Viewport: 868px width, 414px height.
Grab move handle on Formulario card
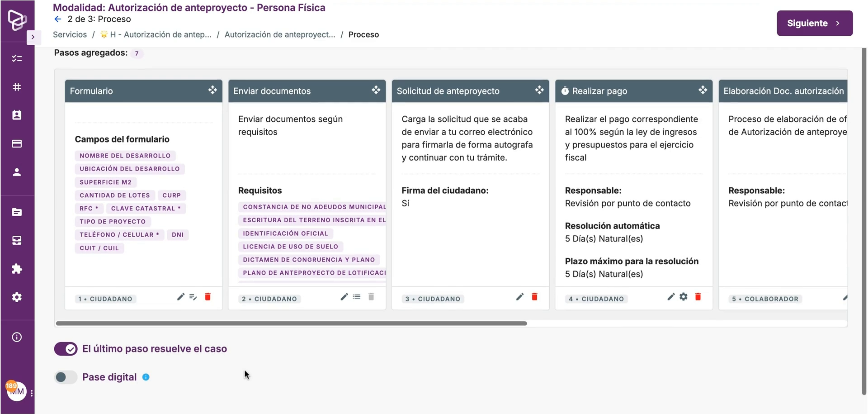click(212, 90)
